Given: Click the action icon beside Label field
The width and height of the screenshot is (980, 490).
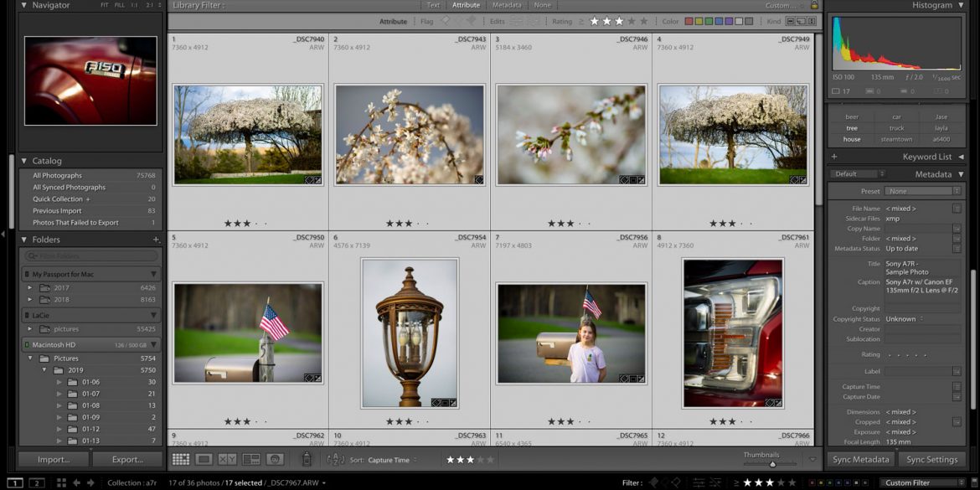Looking at the screenshot, I should click(x=957, y=371).
